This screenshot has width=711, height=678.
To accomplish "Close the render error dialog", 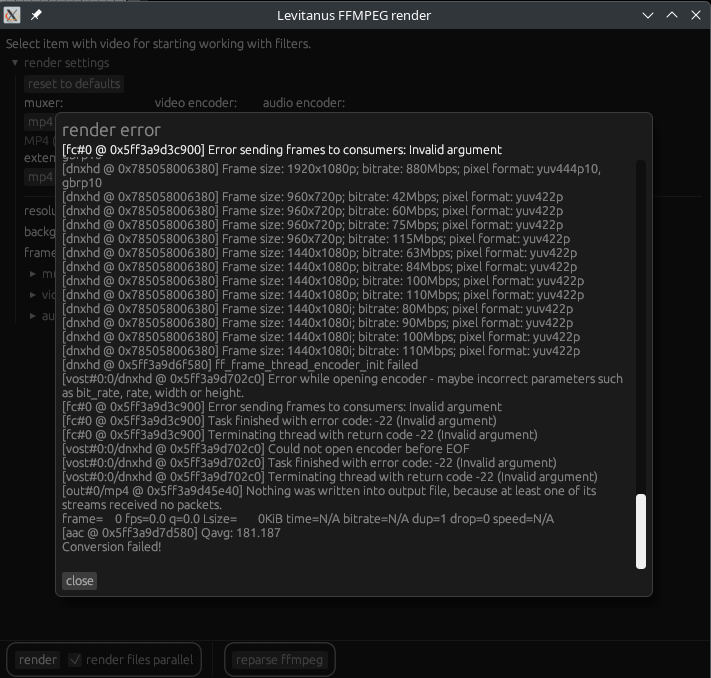I will 79,580.
